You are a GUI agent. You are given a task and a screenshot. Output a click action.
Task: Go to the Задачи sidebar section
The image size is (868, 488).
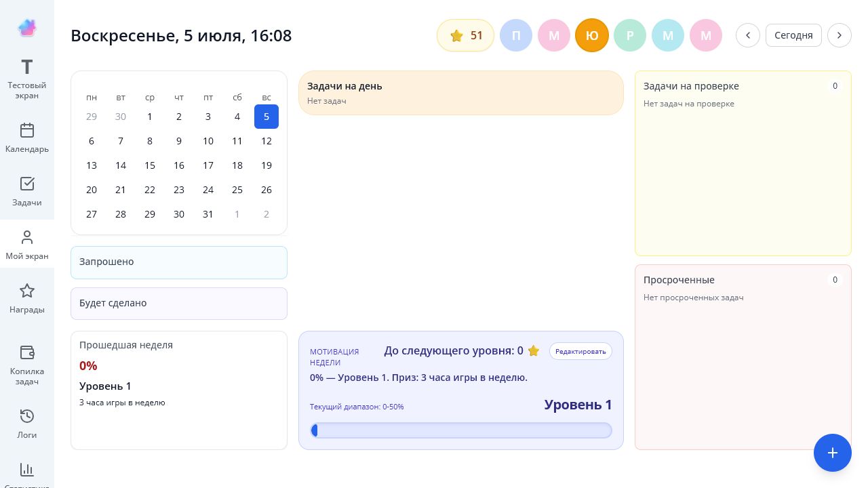27,192
